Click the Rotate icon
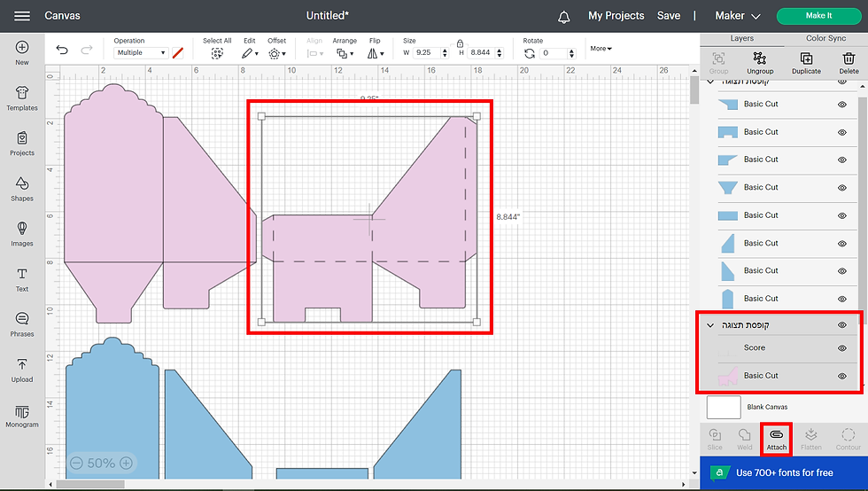The width and height of the screenshot is (868, 491). point(530,53)
